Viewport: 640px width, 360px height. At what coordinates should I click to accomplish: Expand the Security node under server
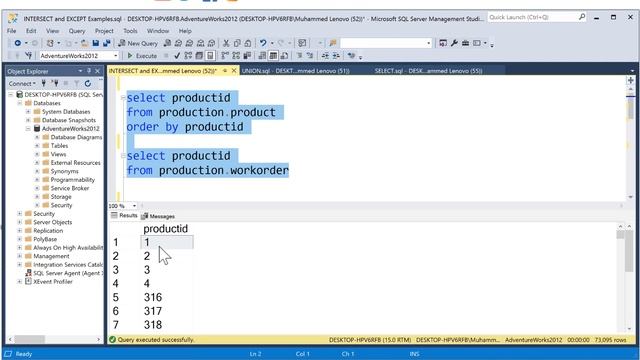pyautogui.click(x=20, y=213)
